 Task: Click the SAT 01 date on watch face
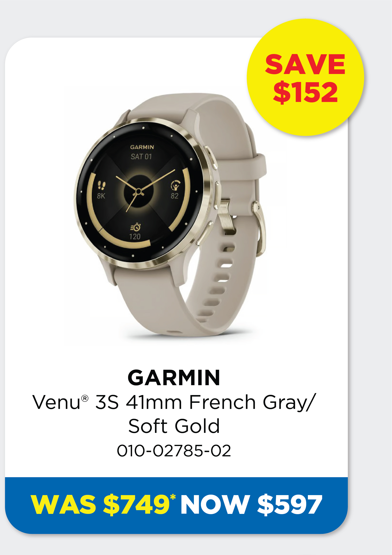tap(141, 157)
